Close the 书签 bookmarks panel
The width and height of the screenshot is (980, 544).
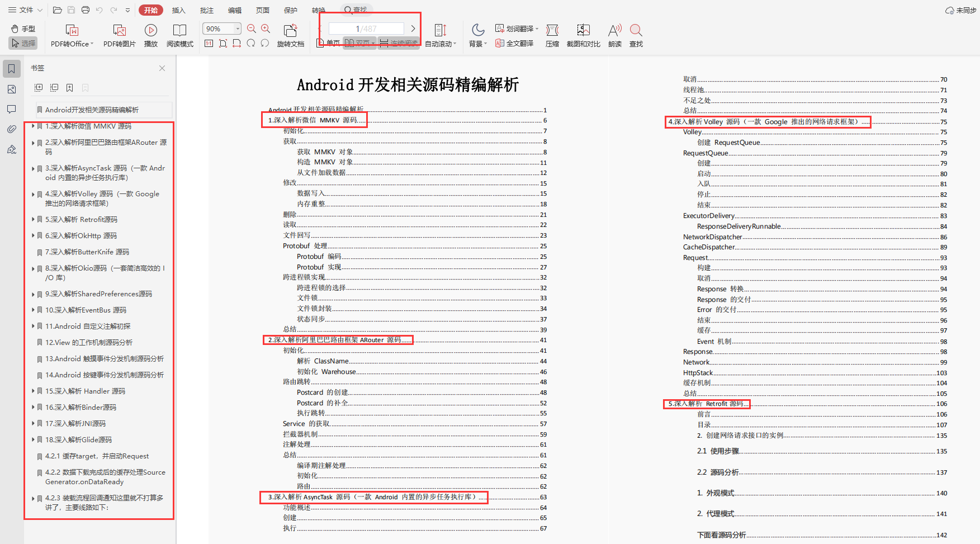(162, 68)
